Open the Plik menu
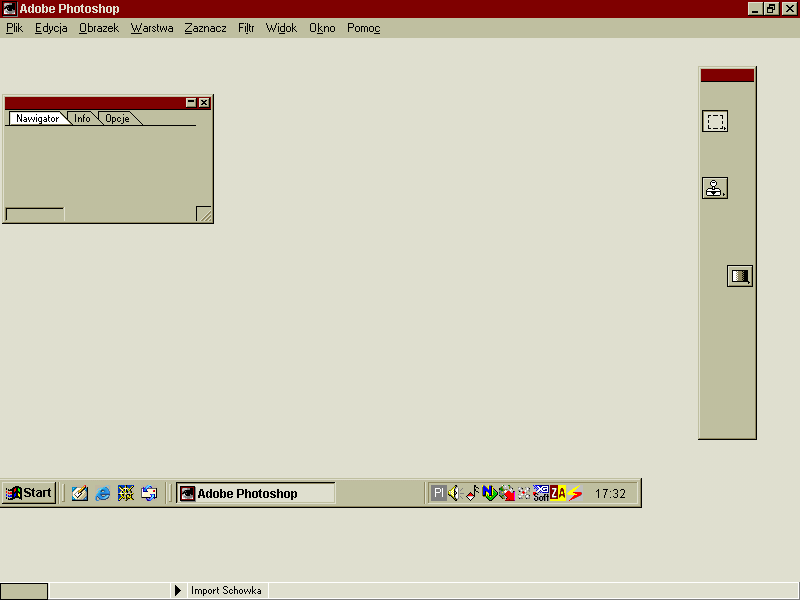 coord(14,28)
